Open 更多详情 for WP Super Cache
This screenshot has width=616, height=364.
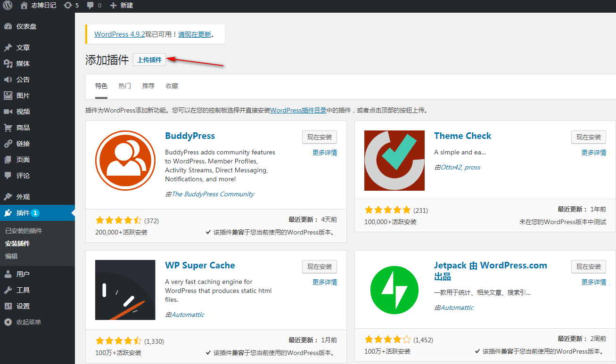325,282
